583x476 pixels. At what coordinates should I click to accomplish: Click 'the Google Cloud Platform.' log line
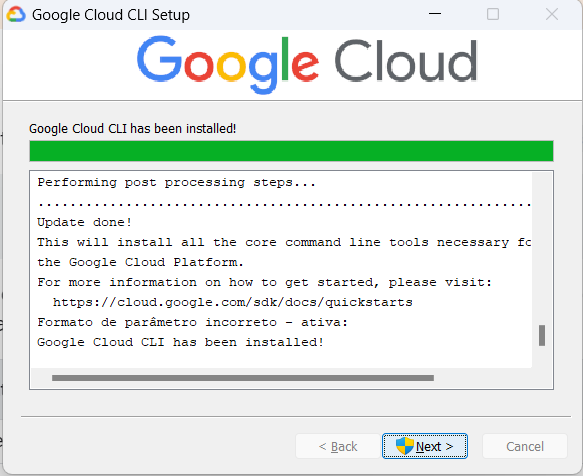[140, 262]
